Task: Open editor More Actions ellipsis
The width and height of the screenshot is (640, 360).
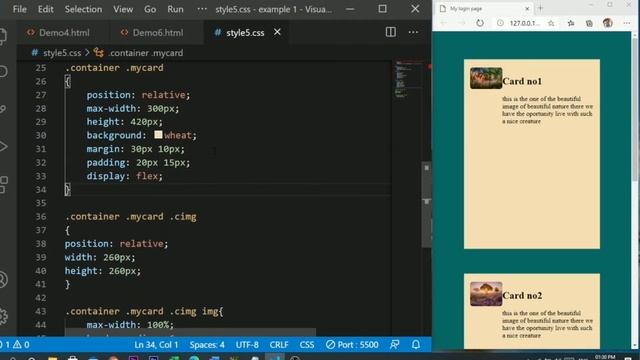Action: (413, 32)
